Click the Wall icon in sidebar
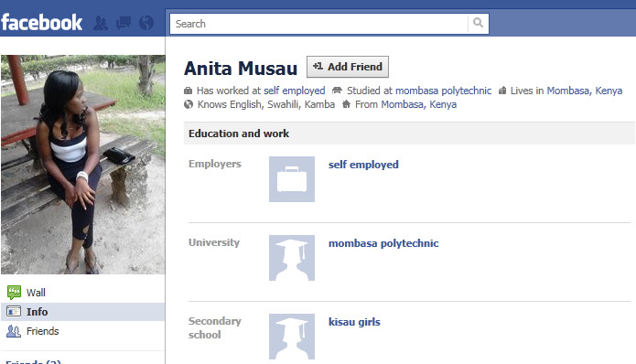Screen dimensions: 636x364 tap(14, 293)
